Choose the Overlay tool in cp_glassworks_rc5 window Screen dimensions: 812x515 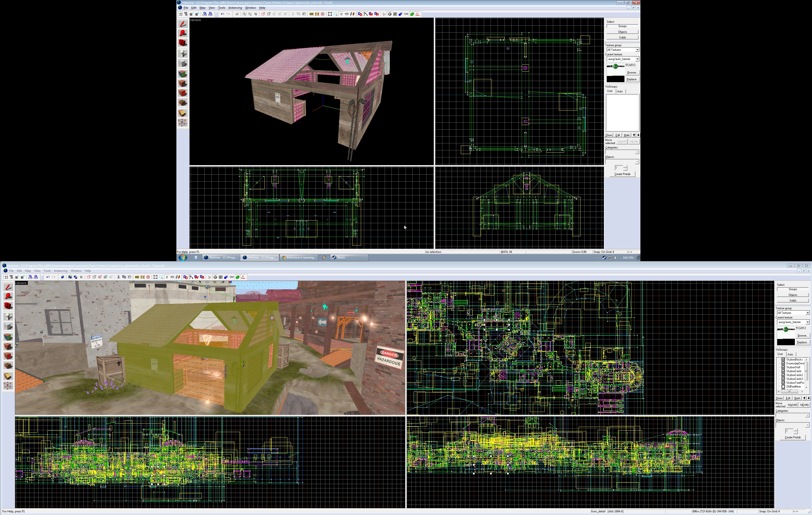(8, 366)
